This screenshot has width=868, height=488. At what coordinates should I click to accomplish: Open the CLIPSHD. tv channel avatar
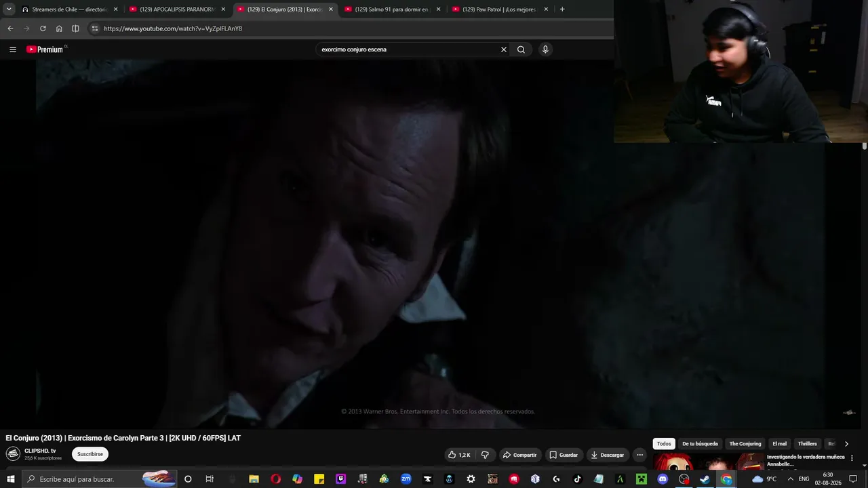click(13, 454)
